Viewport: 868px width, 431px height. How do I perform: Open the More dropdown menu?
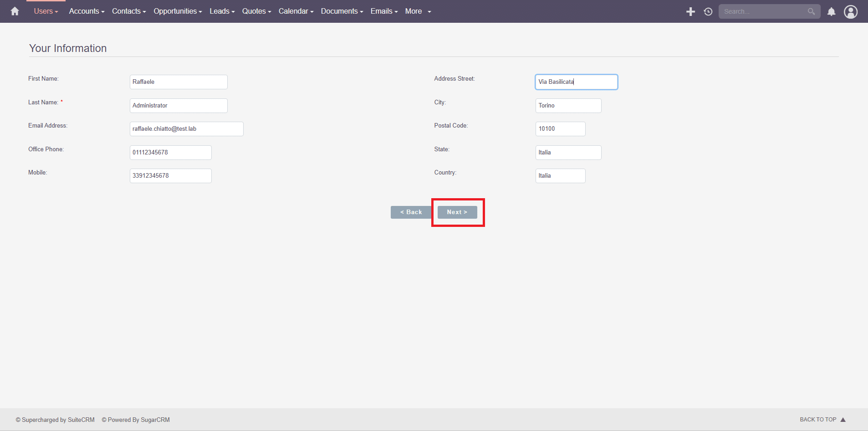click(x=418, y=11)
